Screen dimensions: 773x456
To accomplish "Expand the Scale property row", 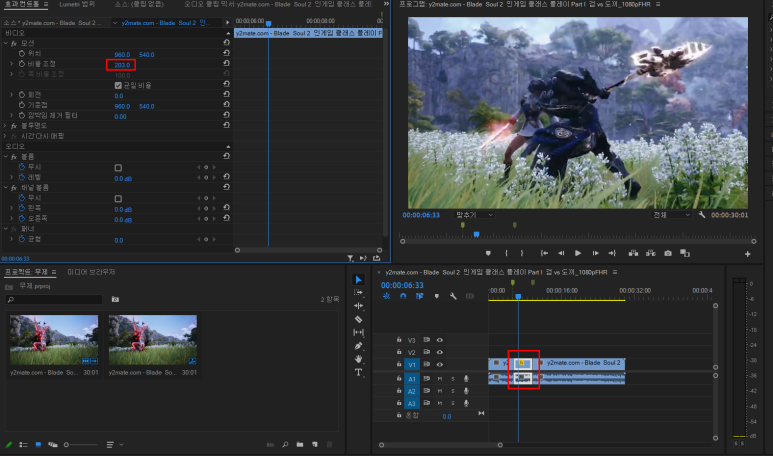I will (x=11, y=64).
